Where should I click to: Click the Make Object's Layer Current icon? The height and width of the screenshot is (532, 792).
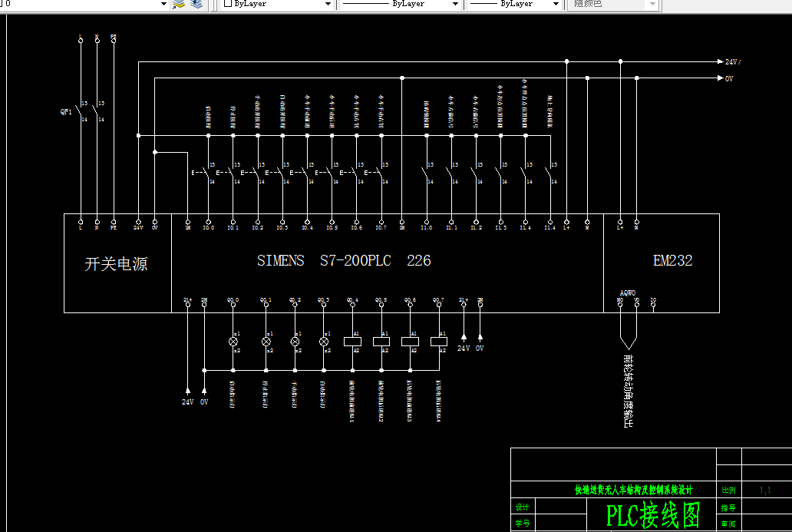[179, 4]
